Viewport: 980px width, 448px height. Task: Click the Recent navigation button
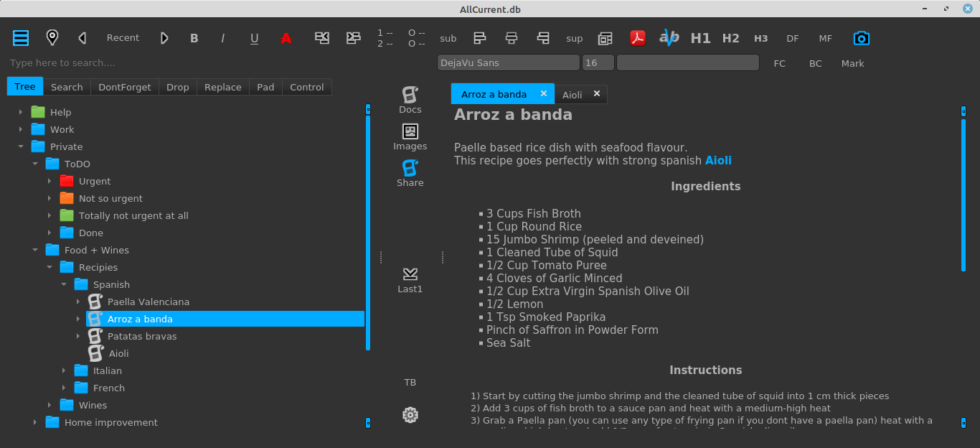point(123,37)
